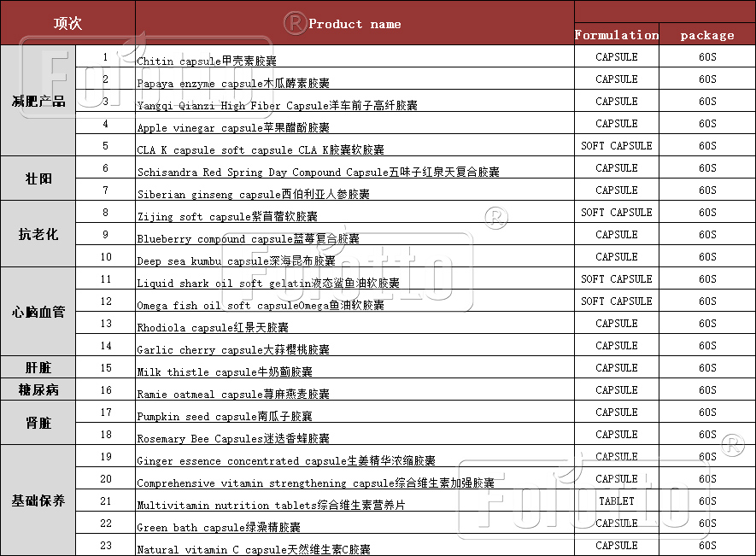Select row number 1 cell
The width and height of the screenshot is (756, 556).
[x=106, y=56]
